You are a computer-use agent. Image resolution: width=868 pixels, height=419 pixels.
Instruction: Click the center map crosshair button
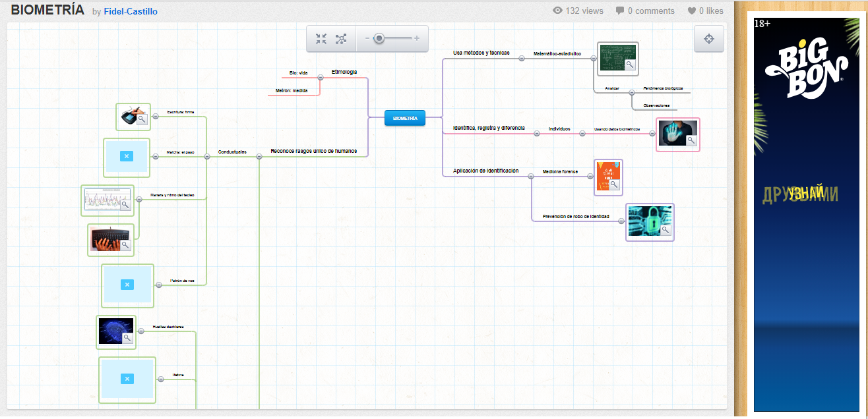point(709,39)
